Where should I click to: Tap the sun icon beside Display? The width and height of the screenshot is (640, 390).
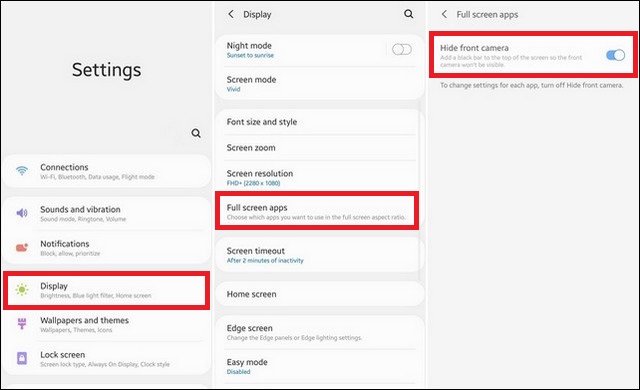pos(22,290)
